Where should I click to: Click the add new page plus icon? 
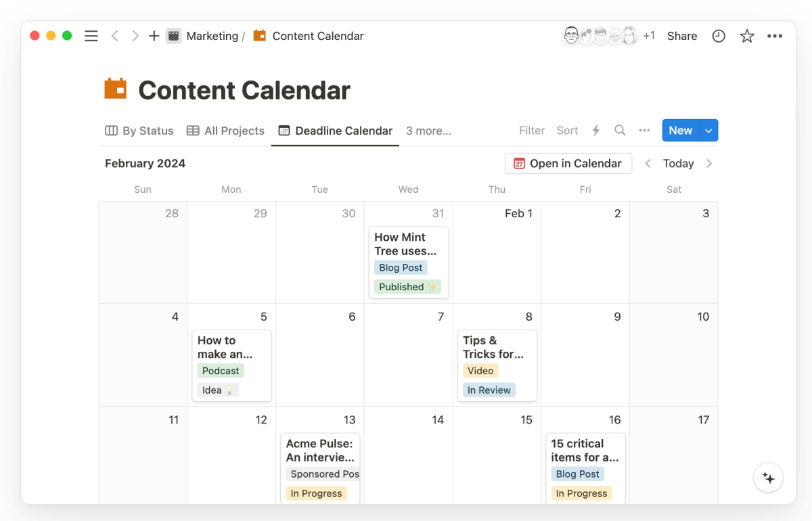point(154,36)
